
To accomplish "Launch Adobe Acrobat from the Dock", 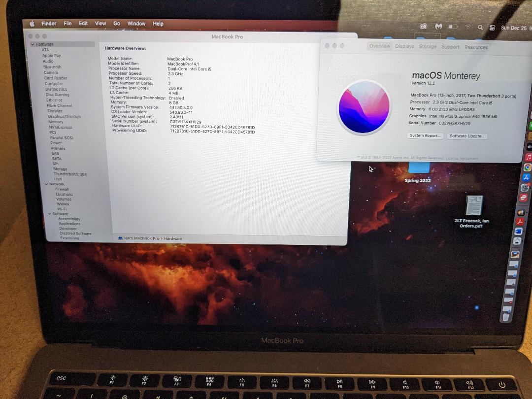I will point(520,222).
